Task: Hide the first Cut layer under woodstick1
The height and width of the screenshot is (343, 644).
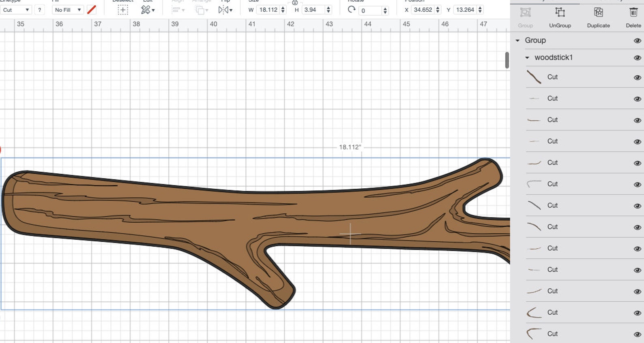Action: click(637, 77)
